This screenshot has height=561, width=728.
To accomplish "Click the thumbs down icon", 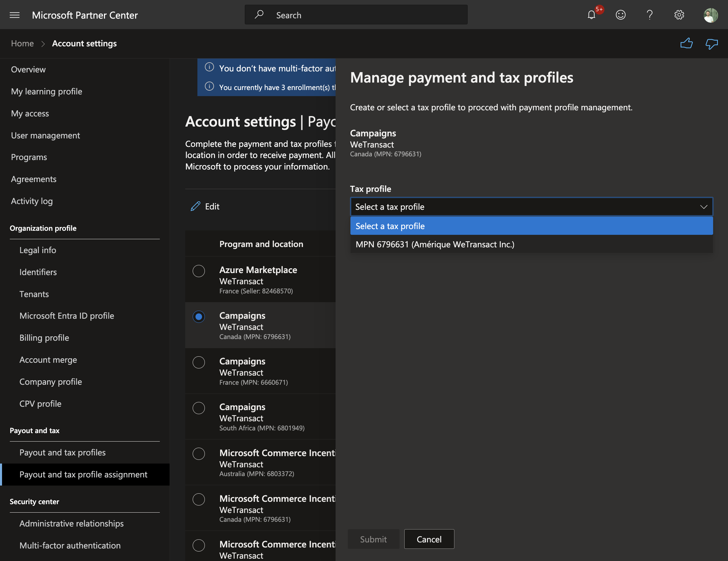I will click(x=711, y=44).
